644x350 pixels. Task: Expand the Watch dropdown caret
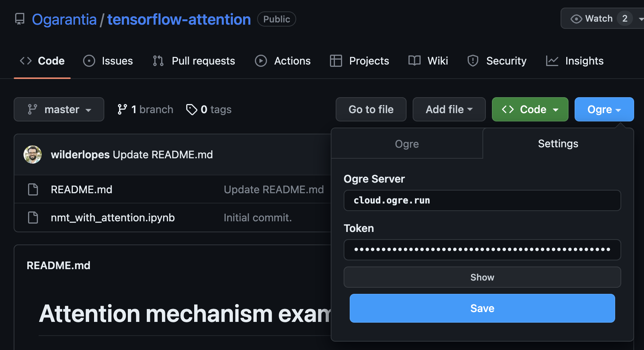point(641,19)
